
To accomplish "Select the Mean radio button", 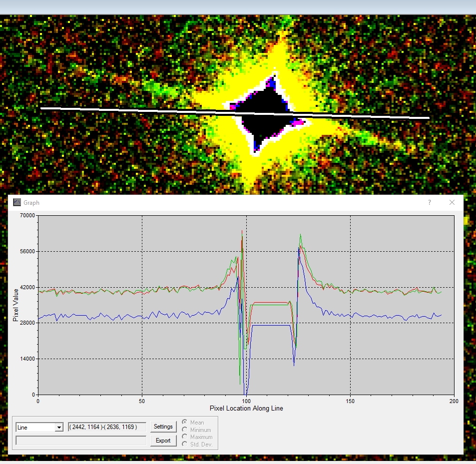I will [x=185, y=423].
